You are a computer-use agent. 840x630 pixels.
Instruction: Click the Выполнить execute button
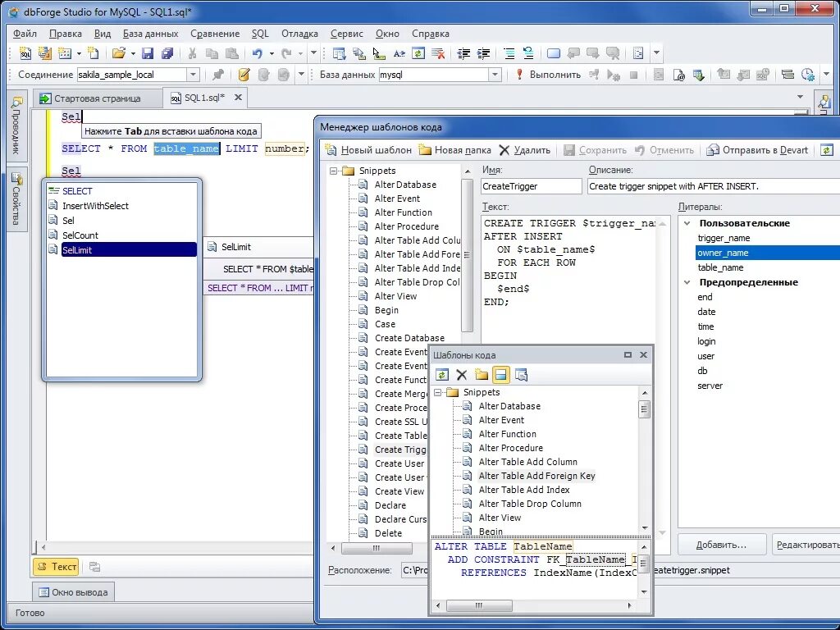(x=555, y=75)
